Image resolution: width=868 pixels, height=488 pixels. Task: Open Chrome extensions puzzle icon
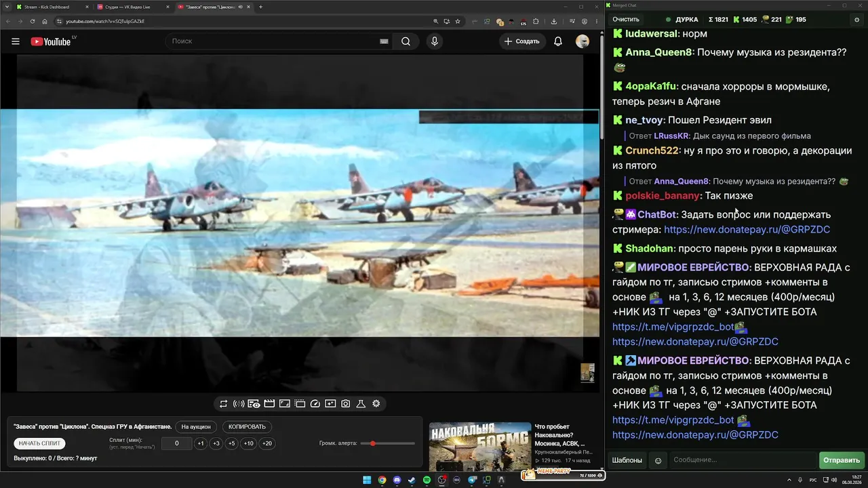pos(536,21)
